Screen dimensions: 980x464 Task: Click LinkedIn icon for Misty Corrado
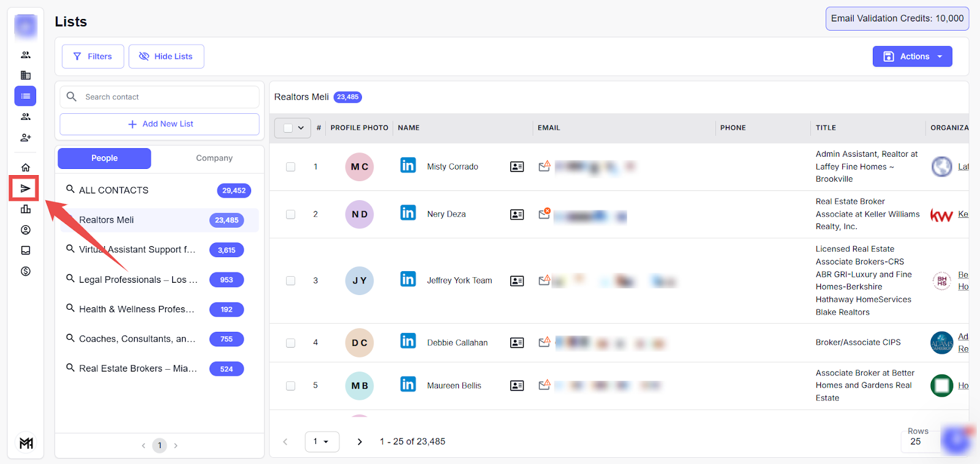pyautogui.click(x=408, y=166)
